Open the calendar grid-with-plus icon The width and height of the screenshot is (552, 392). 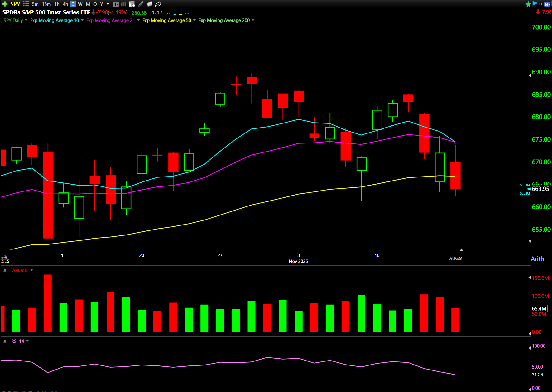[132, 4]
